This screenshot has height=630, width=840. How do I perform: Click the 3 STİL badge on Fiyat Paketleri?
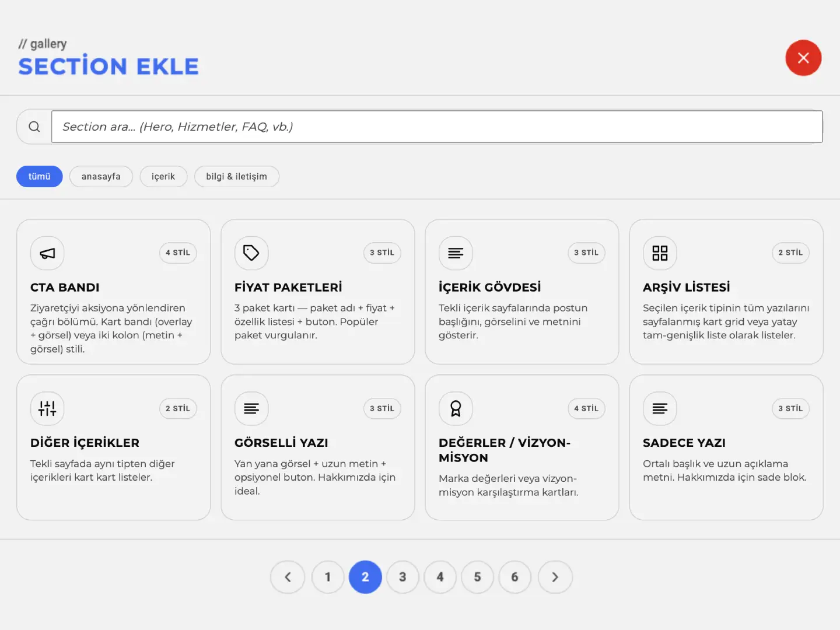click(x=382, y=253)
